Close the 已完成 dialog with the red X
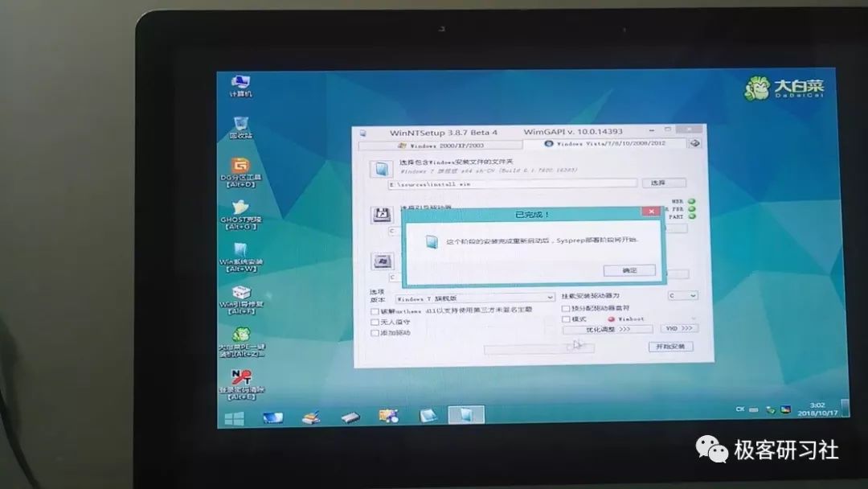Screen dimensions: 868x489 [652, 211]
